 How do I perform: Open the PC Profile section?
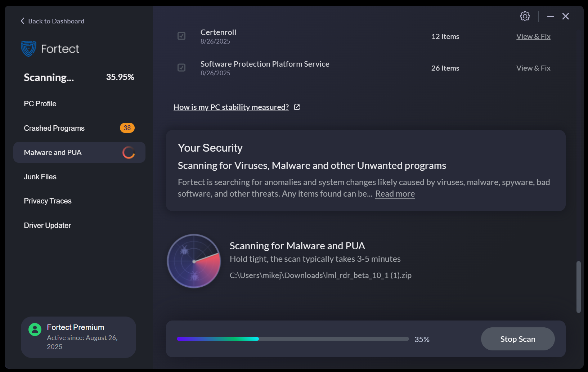[40, 104]
